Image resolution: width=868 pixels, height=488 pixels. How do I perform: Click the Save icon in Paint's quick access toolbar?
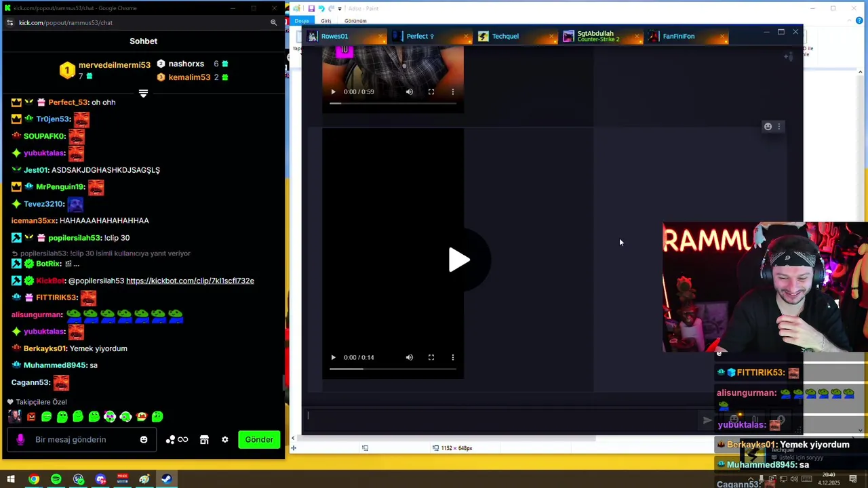pos(311,8)
